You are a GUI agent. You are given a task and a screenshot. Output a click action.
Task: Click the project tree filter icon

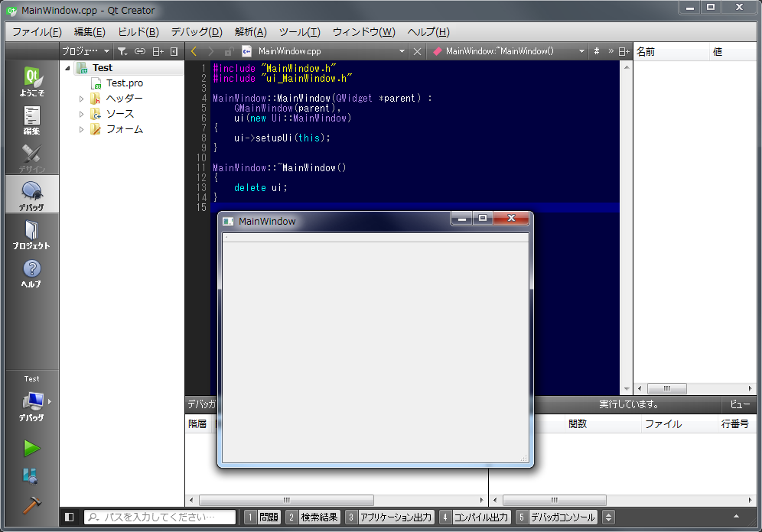[x=122, y=51]
